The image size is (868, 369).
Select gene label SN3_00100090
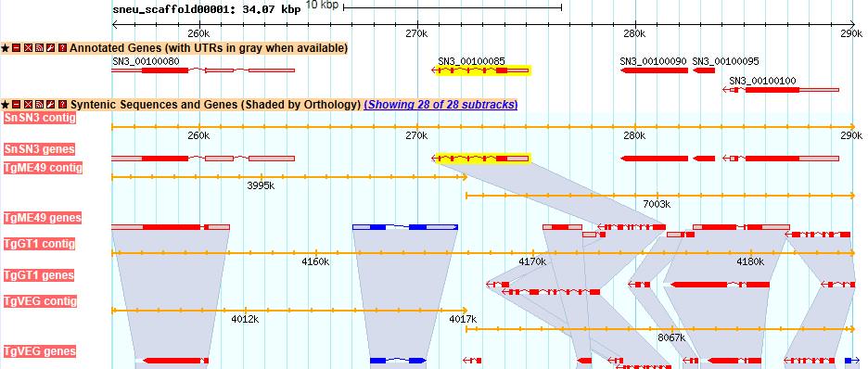653,61
